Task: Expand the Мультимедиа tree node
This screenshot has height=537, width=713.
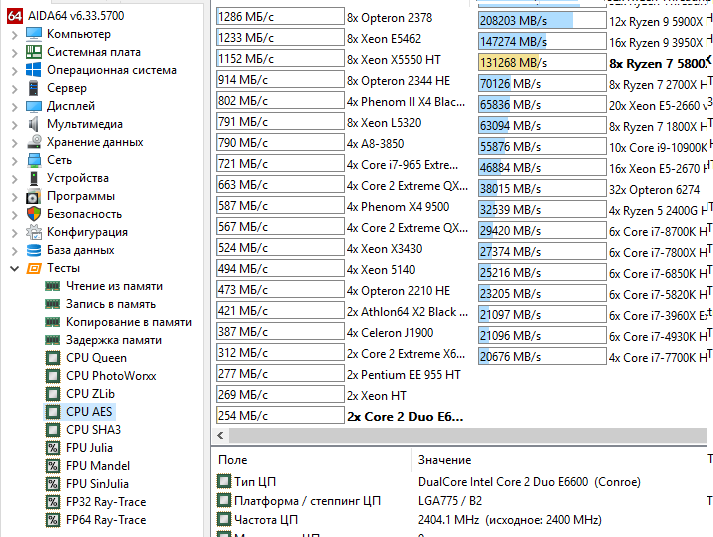Action: tap(15, 125)
